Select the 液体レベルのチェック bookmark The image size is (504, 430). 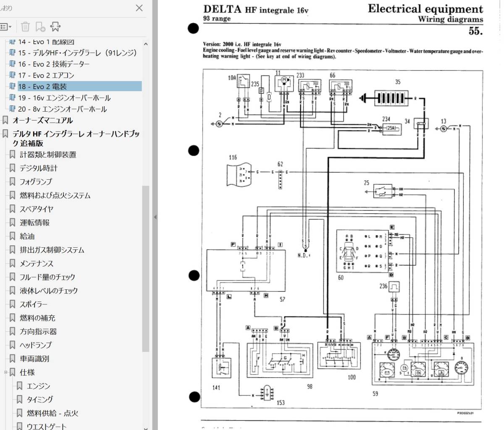coord(49,291)
